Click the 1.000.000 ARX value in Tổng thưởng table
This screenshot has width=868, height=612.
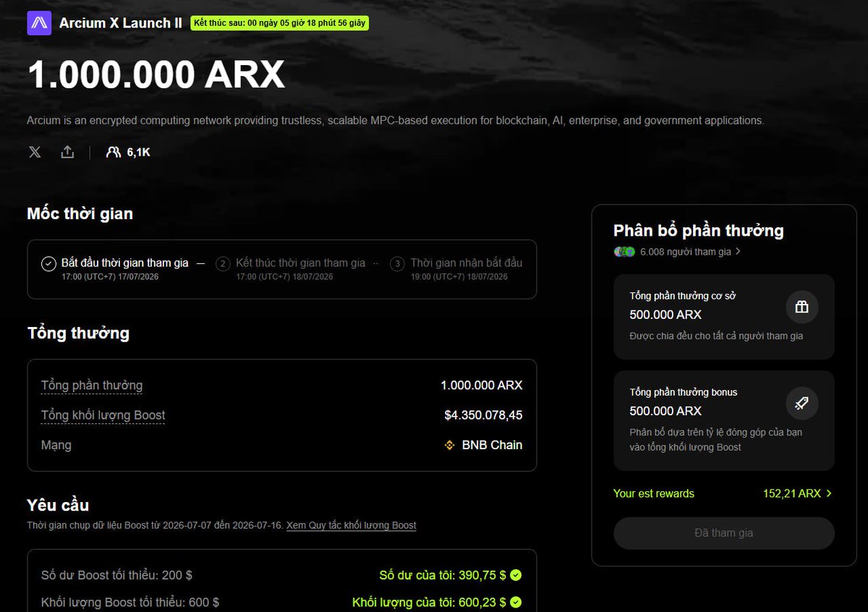482,386
